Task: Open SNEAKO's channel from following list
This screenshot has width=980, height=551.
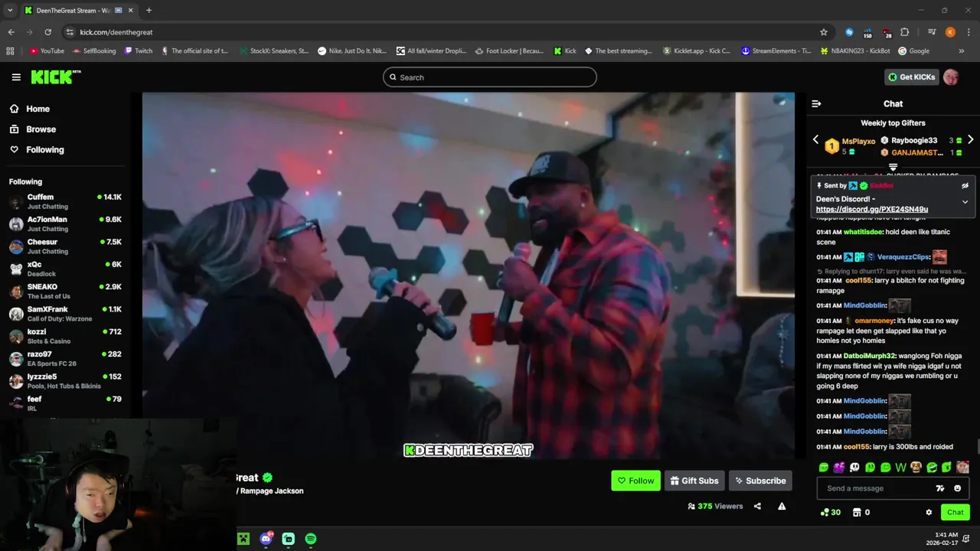Action: tap(65, 291)
